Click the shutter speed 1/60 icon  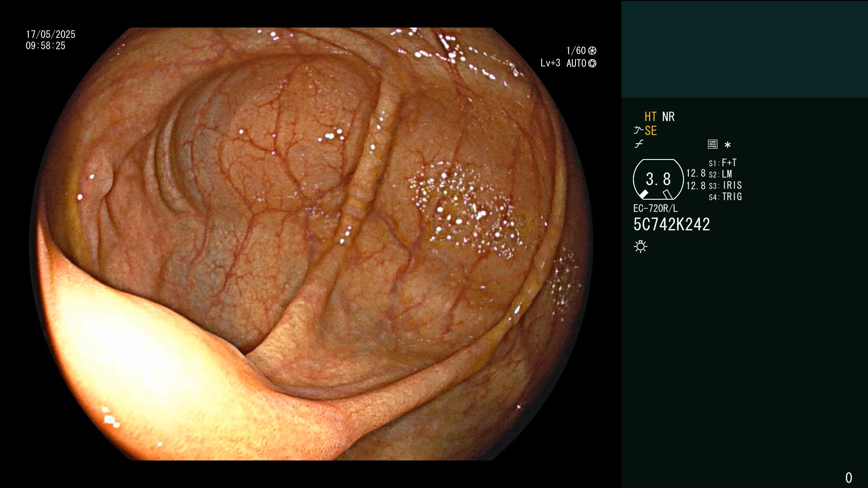(x=592, y=51)
